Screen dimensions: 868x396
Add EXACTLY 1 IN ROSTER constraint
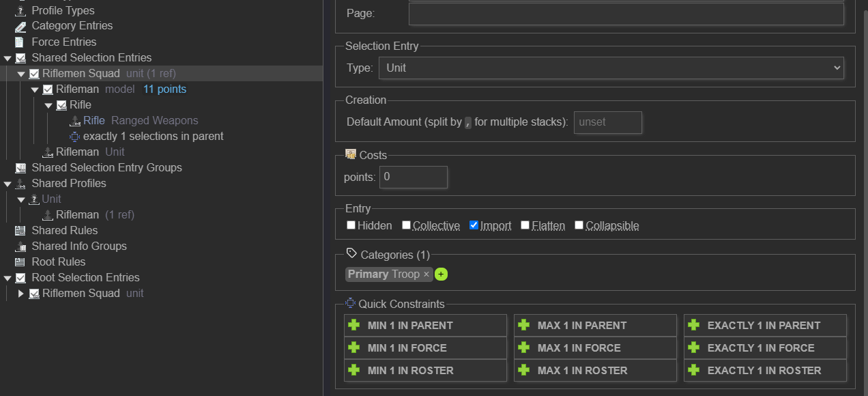pos(765,371)
